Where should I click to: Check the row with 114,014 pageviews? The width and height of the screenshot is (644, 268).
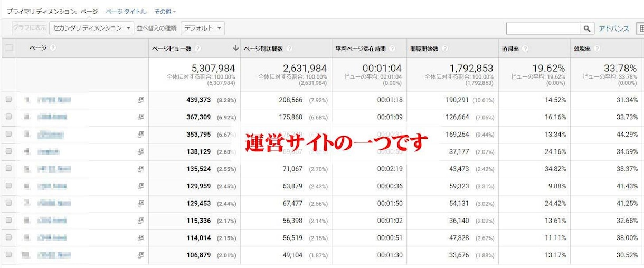(x=8, y=237)
